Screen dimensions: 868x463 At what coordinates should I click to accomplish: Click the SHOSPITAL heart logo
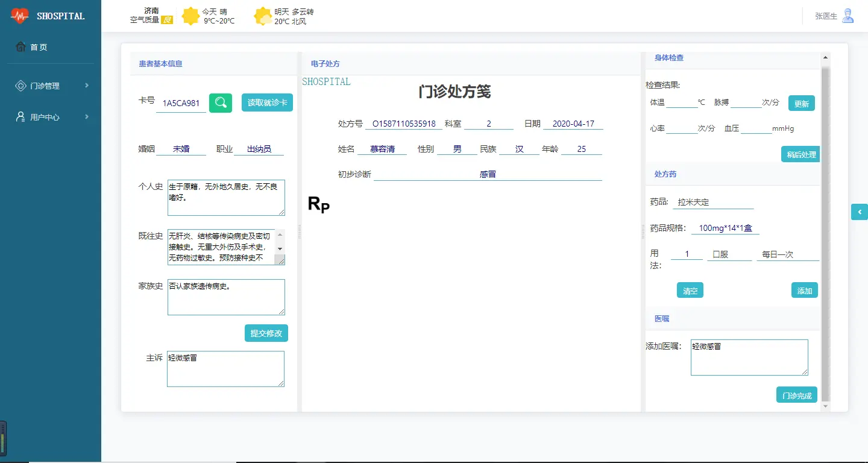tap(19, 15)
